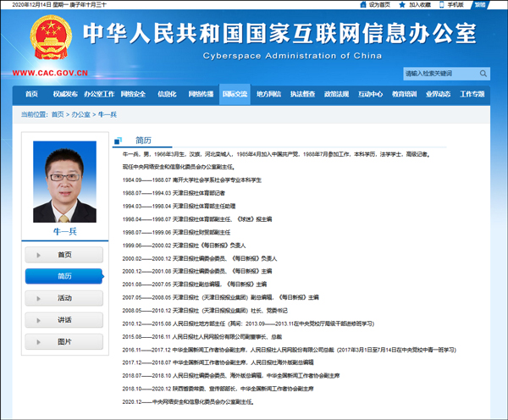Click the 繁體 language tab at top right
This screenshot has height=420, width=508.
pos(480,4)
